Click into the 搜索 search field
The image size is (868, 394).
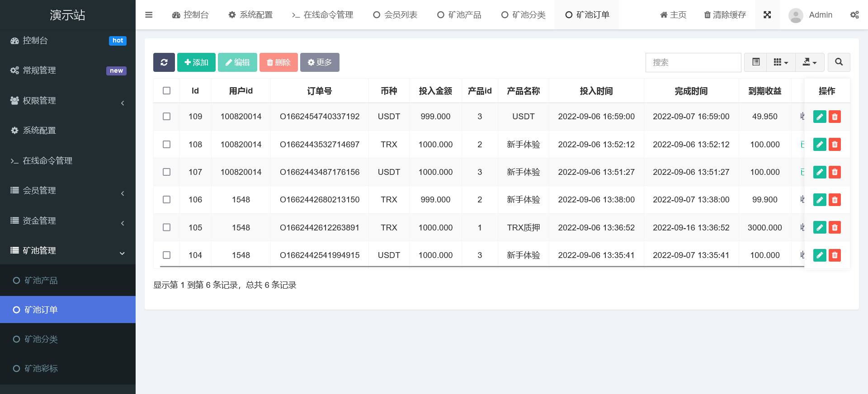pyautogui.click(x=693, y=62)
